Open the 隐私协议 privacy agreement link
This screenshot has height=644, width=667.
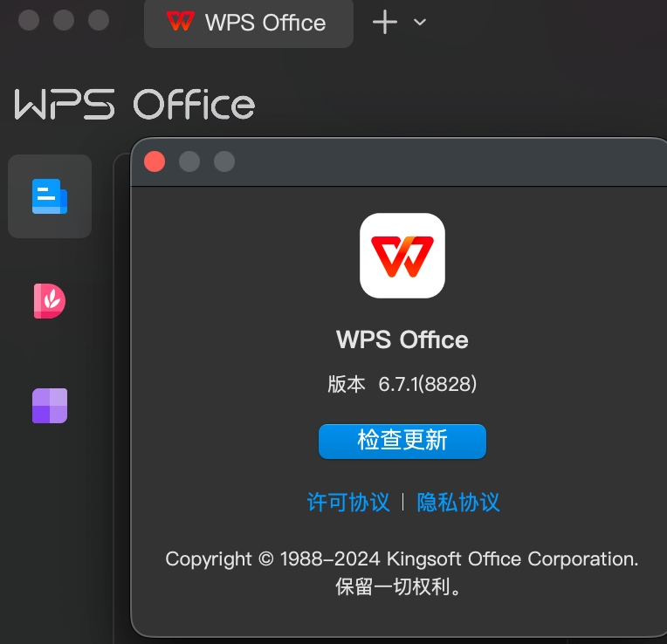457,503
